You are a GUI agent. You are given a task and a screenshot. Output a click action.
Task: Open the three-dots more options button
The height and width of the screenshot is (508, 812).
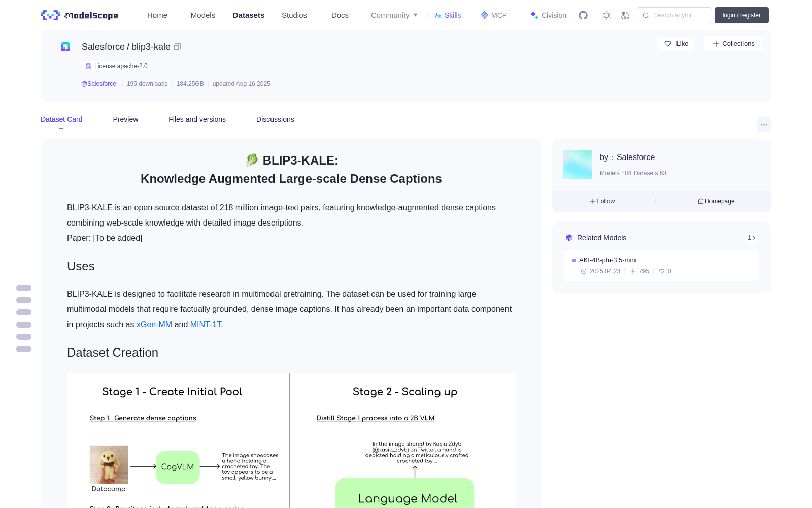(x=764, y=124)
